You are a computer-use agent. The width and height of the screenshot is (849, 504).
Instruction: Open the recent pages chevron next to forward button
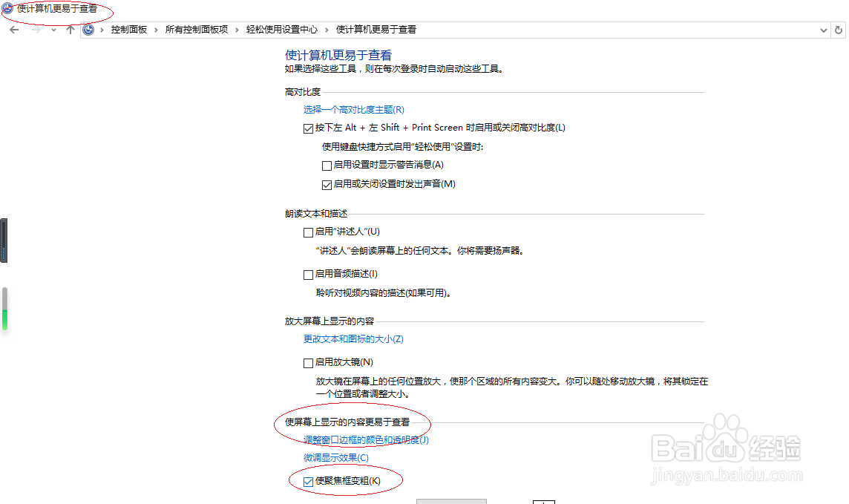tap(52, 30)
